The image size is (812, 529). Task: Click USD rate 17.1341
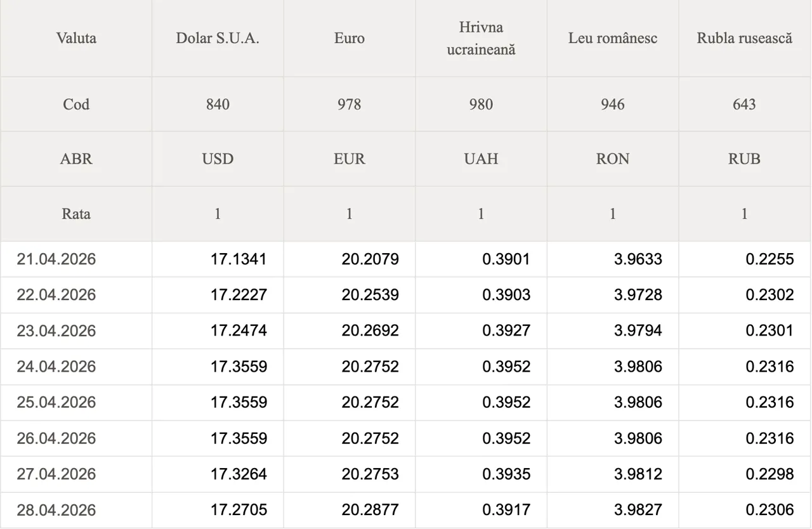(x=239, y=259)
